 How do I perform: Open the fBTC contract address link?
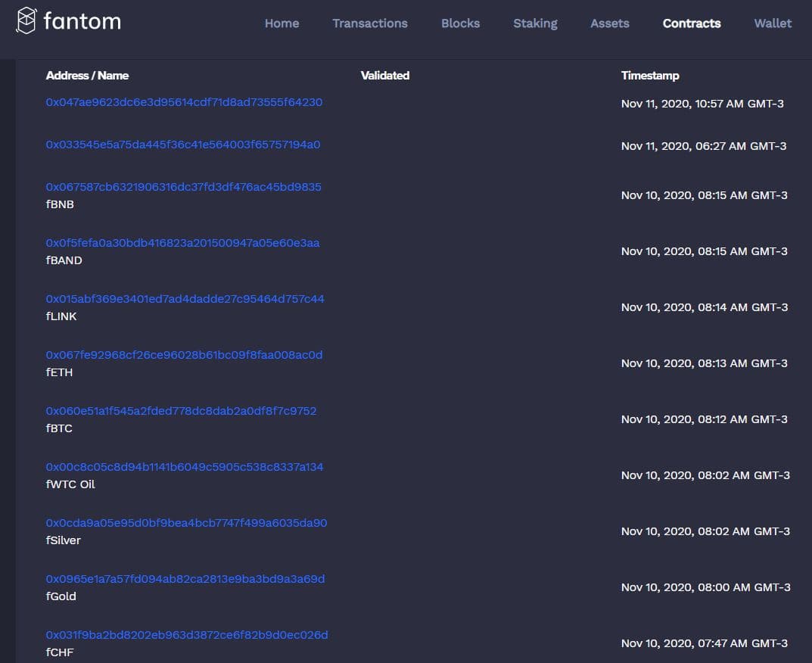(x=181, y=411)
